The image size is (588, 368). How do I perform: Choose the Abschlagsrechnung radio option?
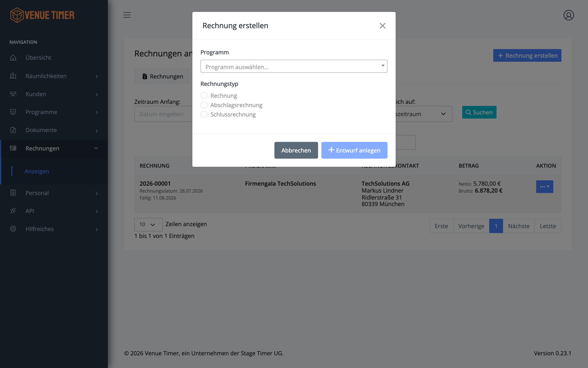(204, 105)
